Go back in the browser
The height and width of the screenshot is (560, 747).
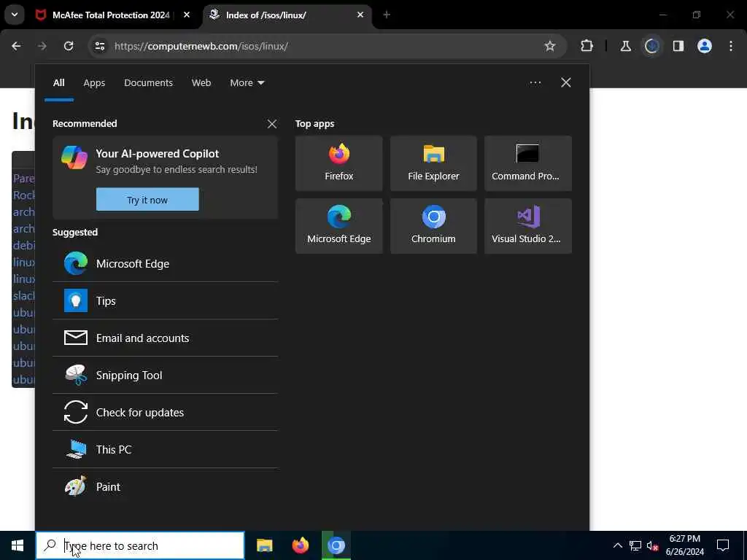[x=16, y=46]
